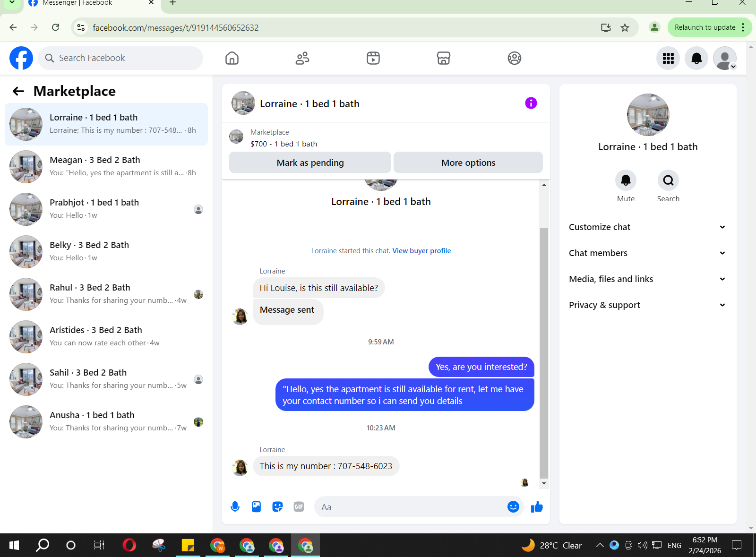
Task: Reload the page in browser
Action: tap(55, 27)
